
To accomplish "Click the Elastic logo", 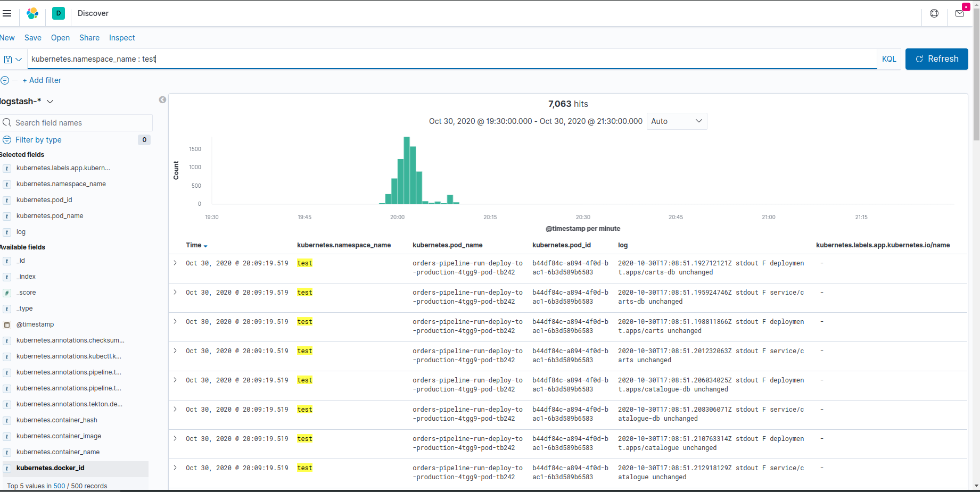I will 32,13.
